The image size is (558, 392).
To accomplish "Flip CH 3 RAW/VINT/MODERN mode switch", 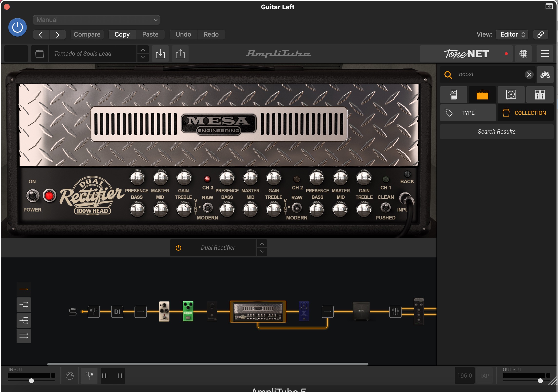I will tap(207, 208).
